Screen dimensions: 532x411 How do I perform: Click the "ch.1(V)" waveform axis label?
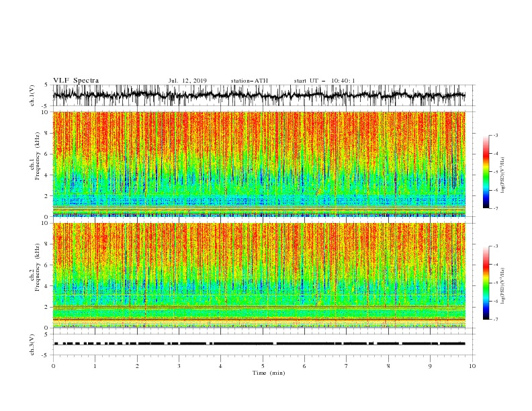[x=32, y=95]
